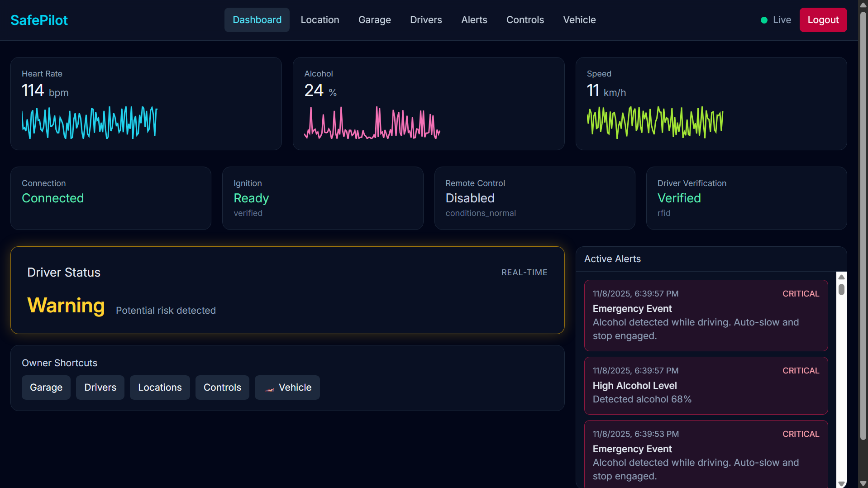Viewport: 868px width, 488px height.
Task: Open the Alerts nav item
Action: (474, 20)
